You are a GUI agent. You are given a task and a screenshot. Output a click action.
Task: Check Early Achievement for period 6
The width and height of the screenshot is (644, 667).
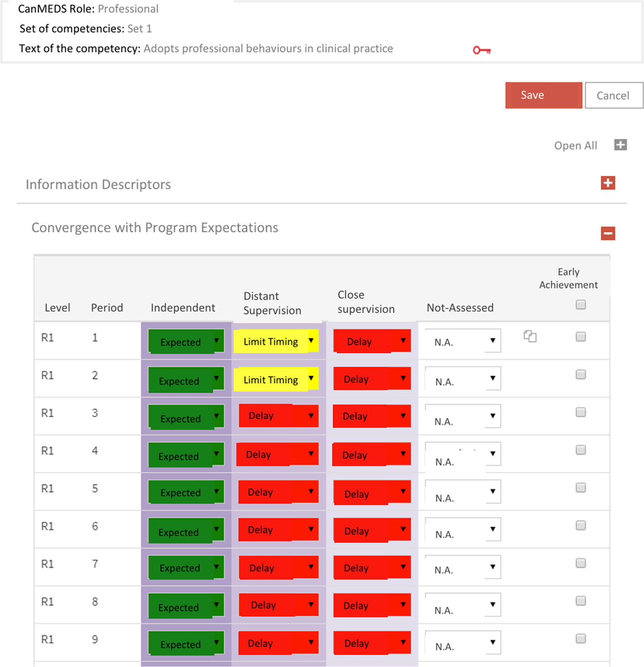(x=581, y=526)
